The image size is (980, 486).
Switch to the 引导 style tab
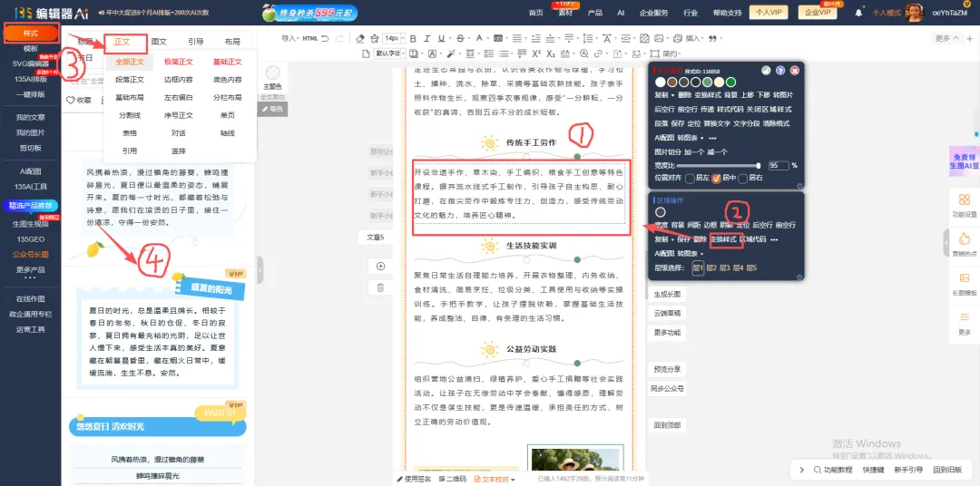coord(196,42)
